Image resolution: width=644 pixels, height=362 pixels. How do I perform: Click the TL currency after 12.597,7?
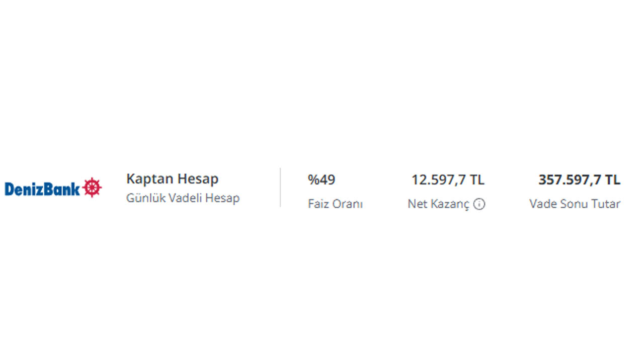coord(476,180)
